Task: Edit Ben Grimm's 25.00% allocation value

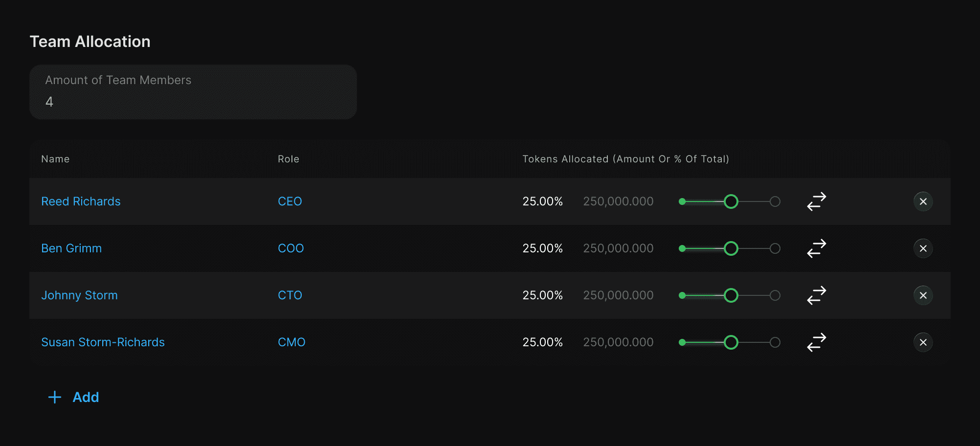Action: pos(542,248)
